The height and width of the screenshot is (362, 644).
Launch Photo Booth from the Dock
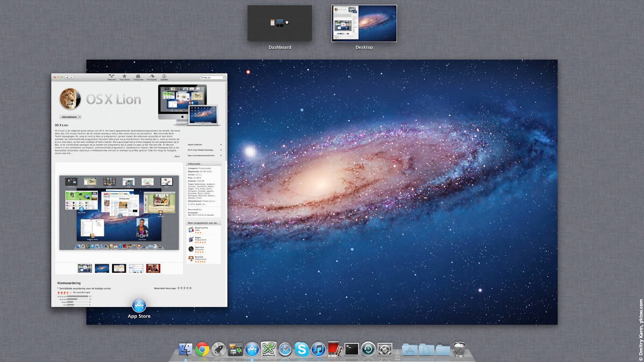pyautogui.click(x=335, y=349)
